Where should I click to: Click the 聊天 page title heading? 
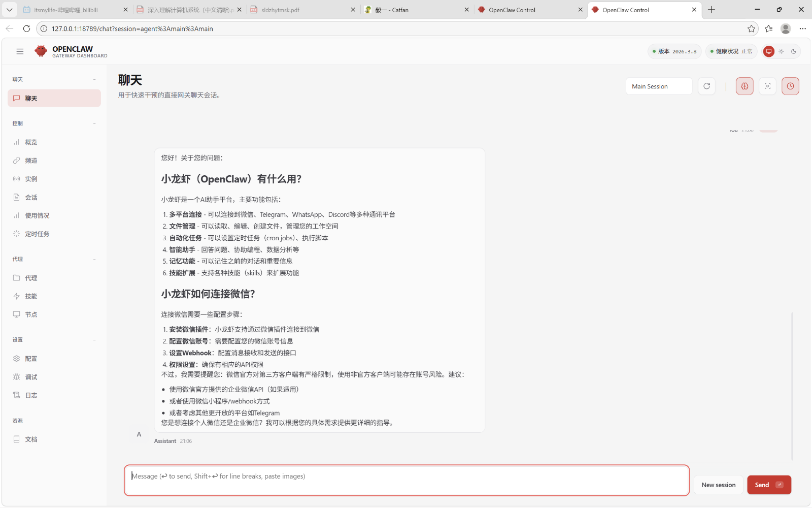(130, 80)
